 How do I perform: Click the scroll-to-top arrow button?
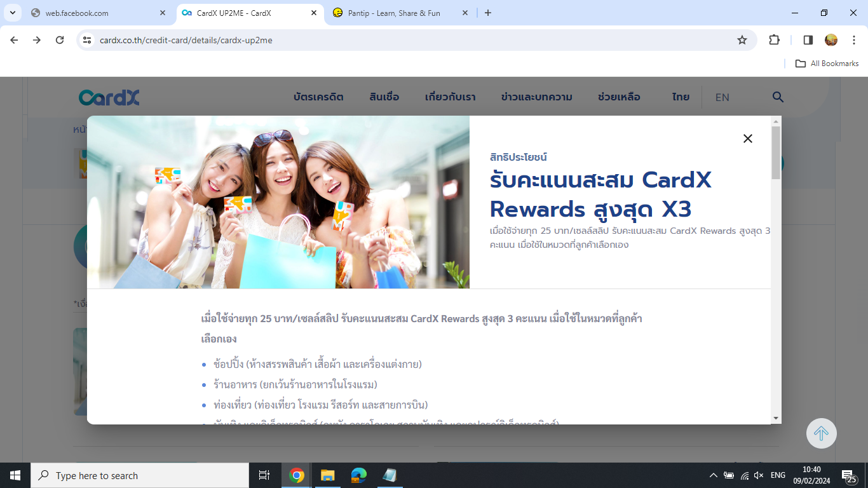pyautogui.click(x=821, y=433)
